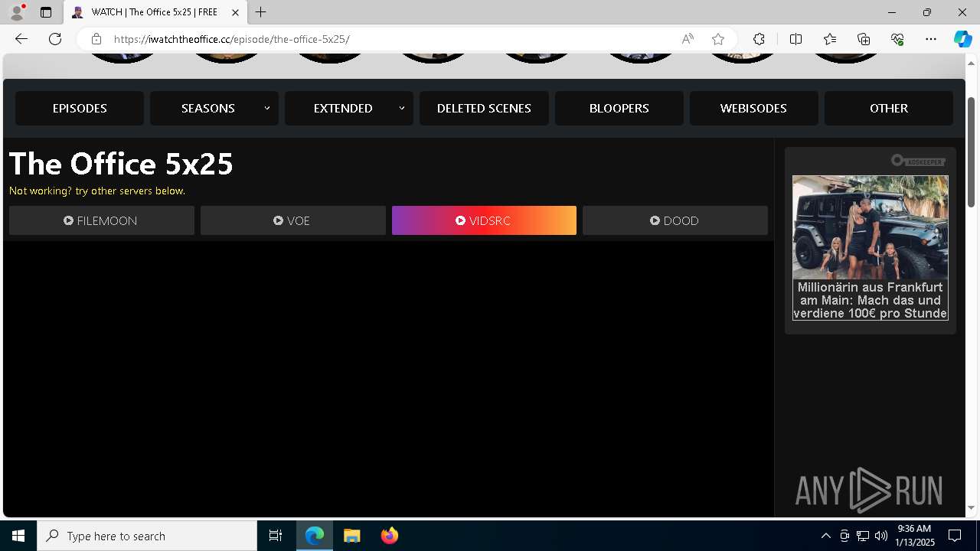980x551 pixels.
Task: Open File Explorer on the taskbar
Action: pyautogui.click(x=352, y=536)
